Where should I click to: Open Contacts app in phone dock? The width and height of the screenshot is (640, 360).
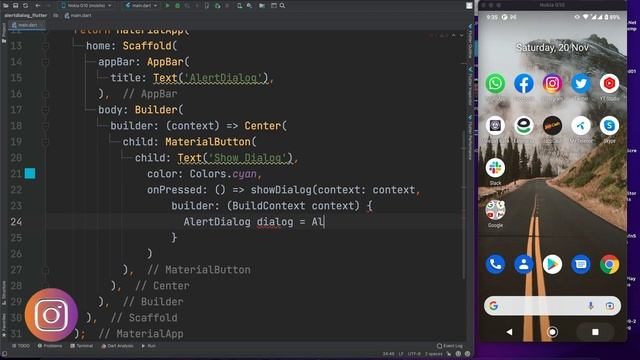coord(524,264)
